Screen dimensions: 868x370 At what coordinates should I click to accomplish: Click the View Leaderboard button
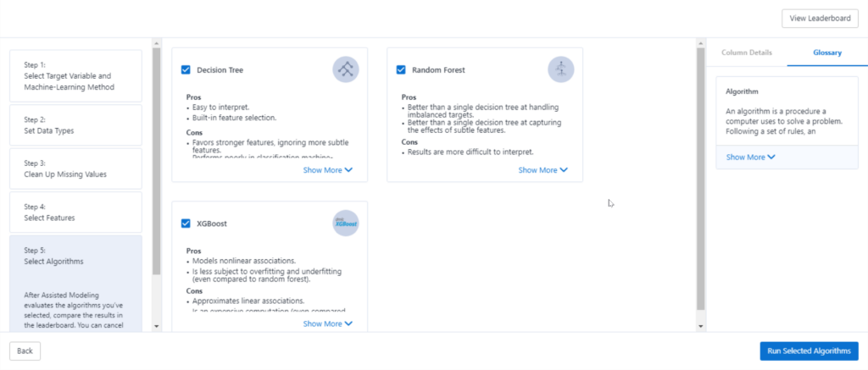(x=820, y=19)
